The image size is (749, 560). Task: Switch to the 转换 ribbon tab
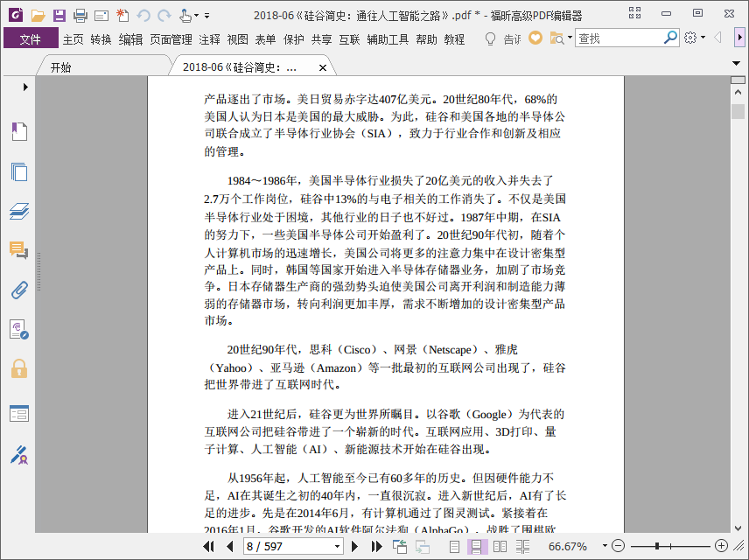tap(101, 39)
